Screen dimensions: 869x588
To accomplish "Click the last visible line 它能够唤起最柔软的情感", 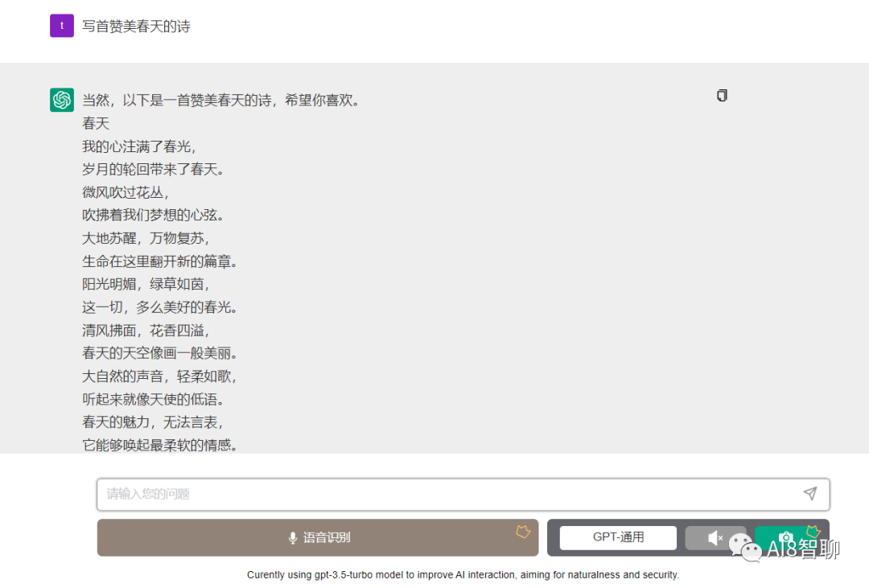I will point(160,445).
